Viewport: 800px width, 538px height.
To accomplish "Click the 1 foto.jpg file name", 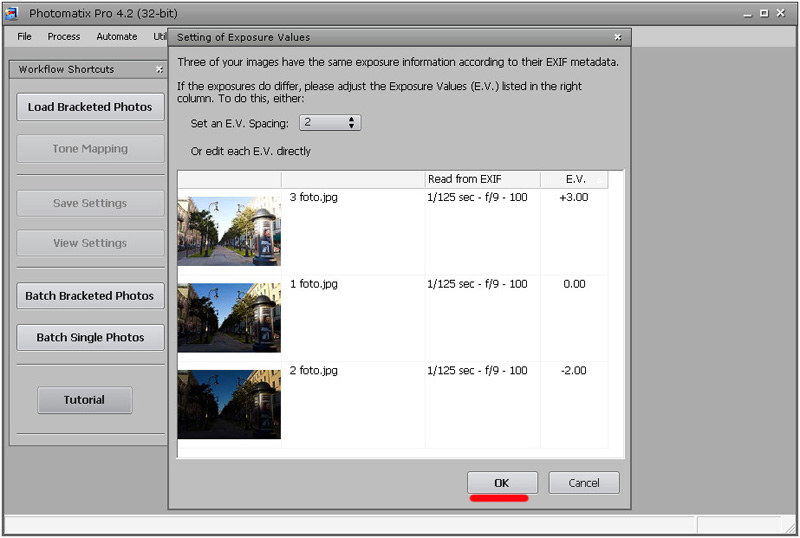I will 313,284.
